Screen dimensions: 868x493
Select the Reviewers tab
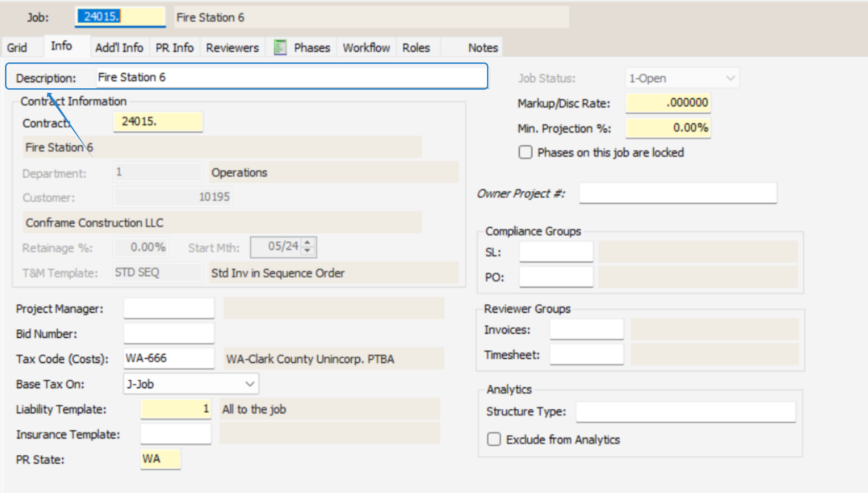click(232, 47)
